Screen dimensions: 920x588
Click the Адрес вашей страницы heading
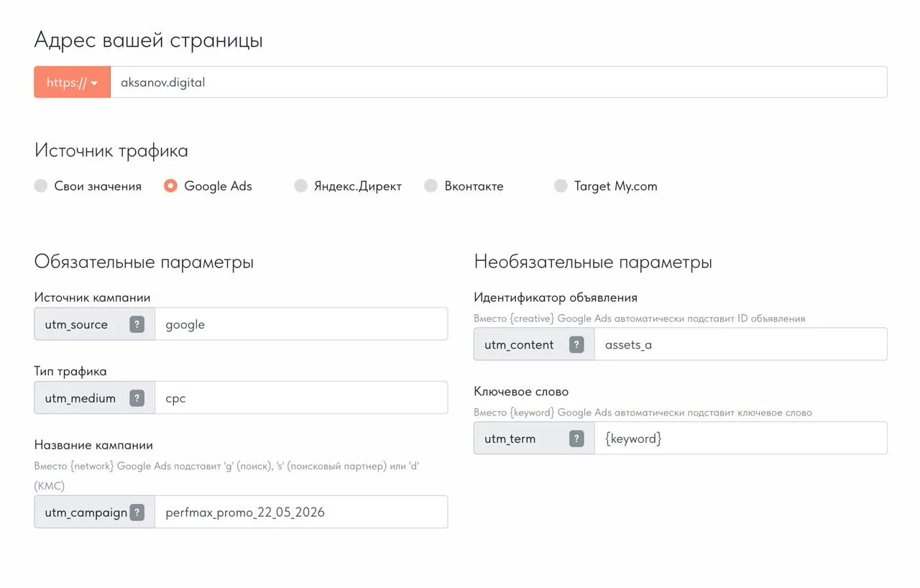[148, 40]
